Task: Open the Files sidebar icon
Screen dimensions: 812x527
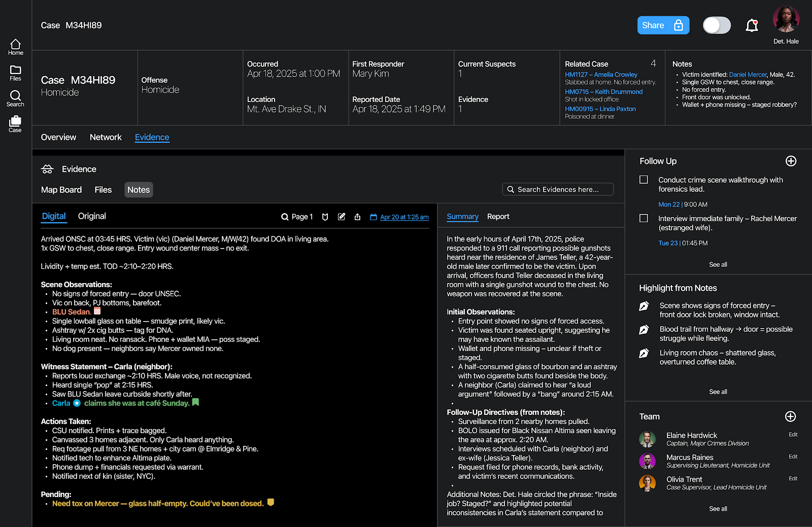Action: point(16,73)
